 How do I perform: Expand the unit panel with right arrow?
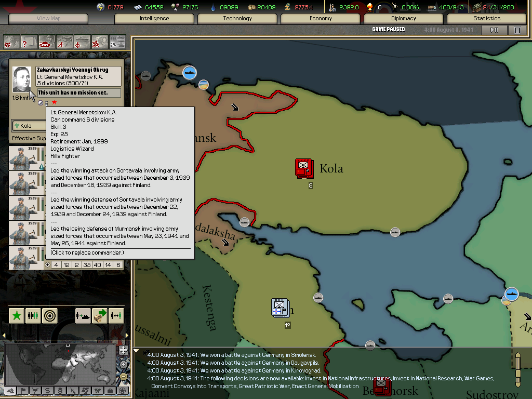click(127, 335)
